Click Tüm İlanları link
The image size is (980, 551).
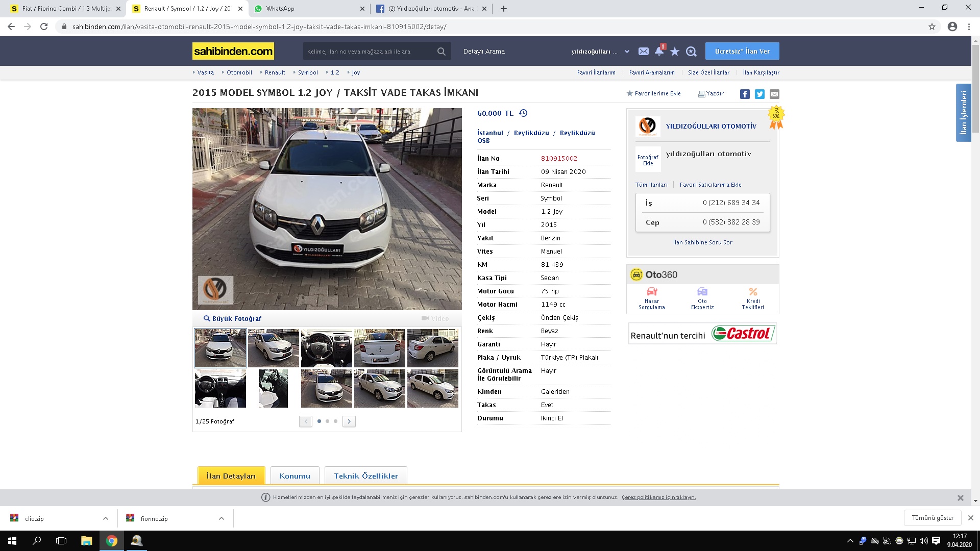[651, 185]
